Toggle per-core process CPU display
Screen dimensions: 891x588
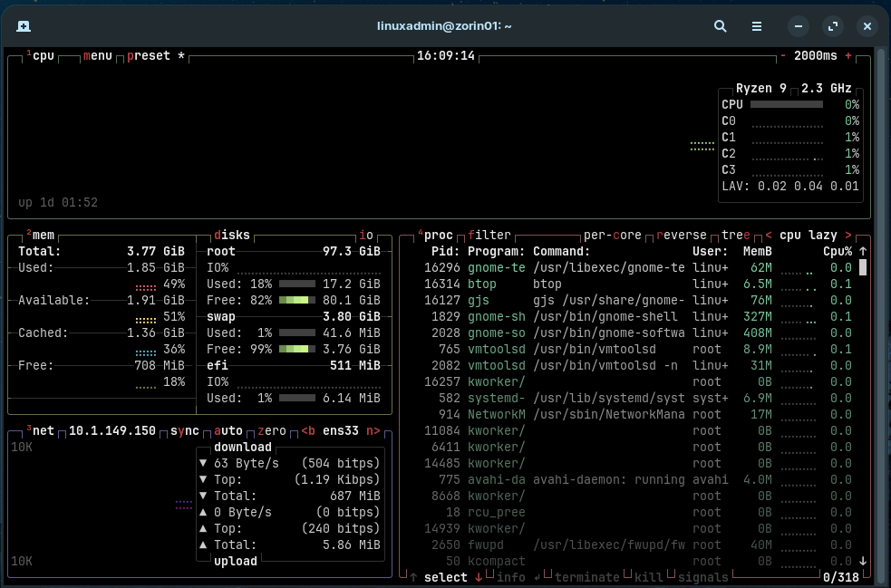click(x=612, y=236)
